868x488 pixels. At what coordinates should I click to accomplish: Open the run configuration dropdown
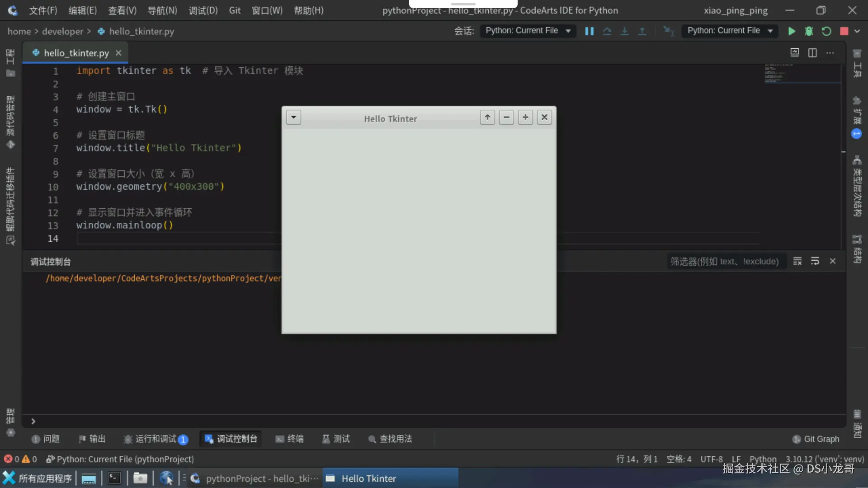[730, 31]
